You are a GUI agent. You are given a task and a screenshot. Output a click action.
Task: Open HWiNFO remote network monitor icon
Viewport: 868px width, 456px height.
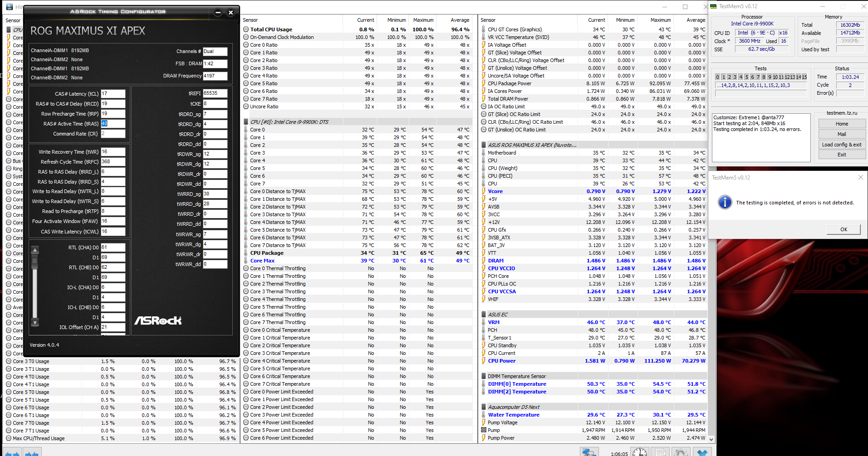tap(589, 452)
